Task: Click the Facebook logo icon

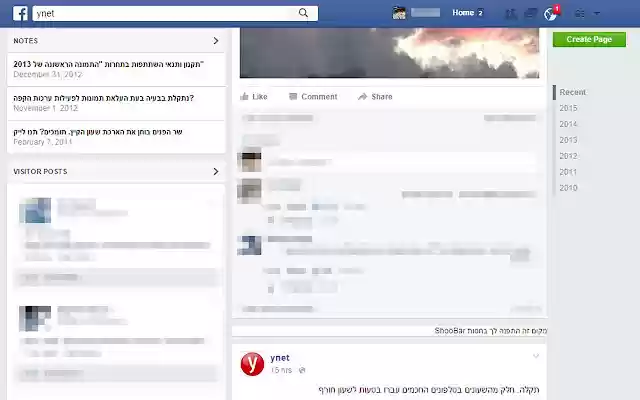Action: (20, 13)
